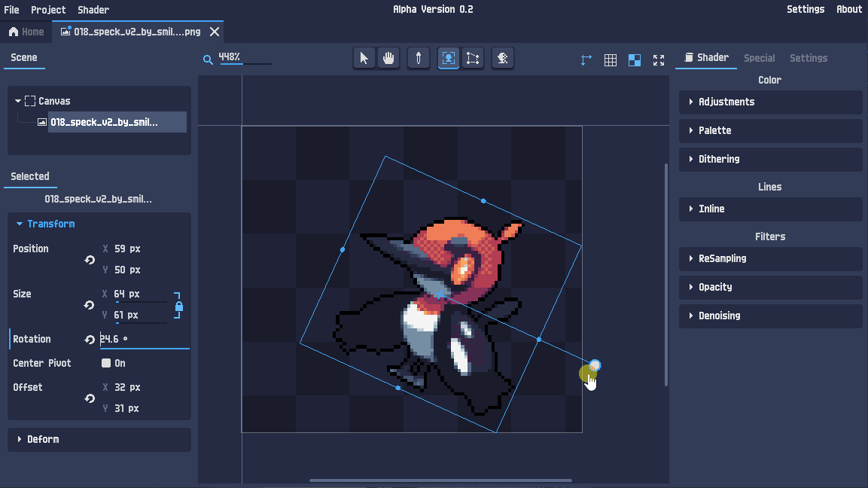Reset the Offset values
Screen dimensions: 868x488
tap(90, 398)
